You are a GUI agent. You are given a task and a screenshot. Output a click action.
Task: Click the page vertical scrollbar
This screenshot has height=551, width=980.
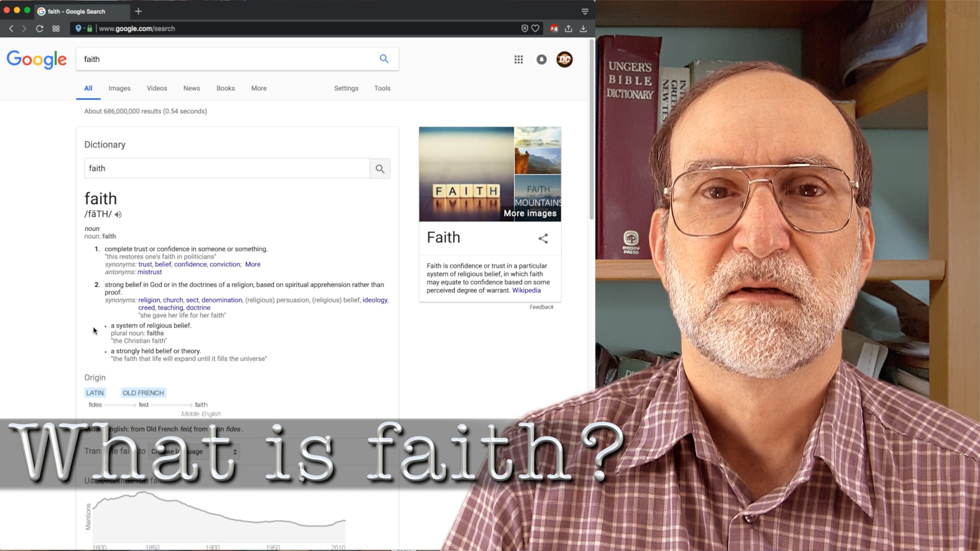(x=591, y=129)
